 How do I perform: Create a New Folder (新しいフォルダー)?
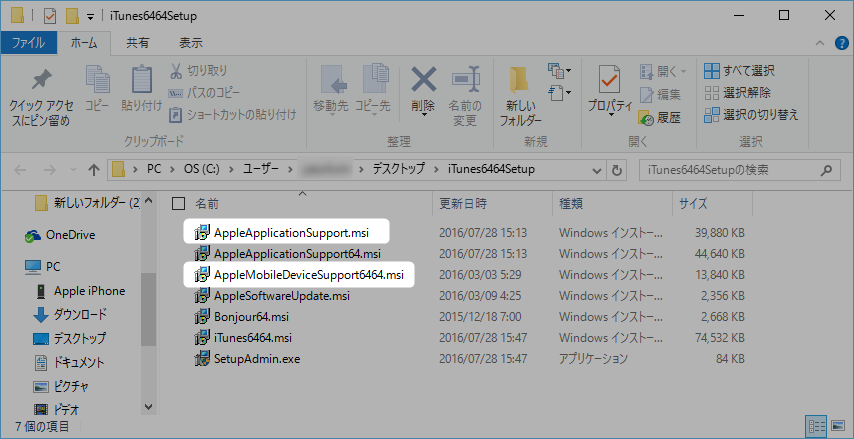[521, 97]
